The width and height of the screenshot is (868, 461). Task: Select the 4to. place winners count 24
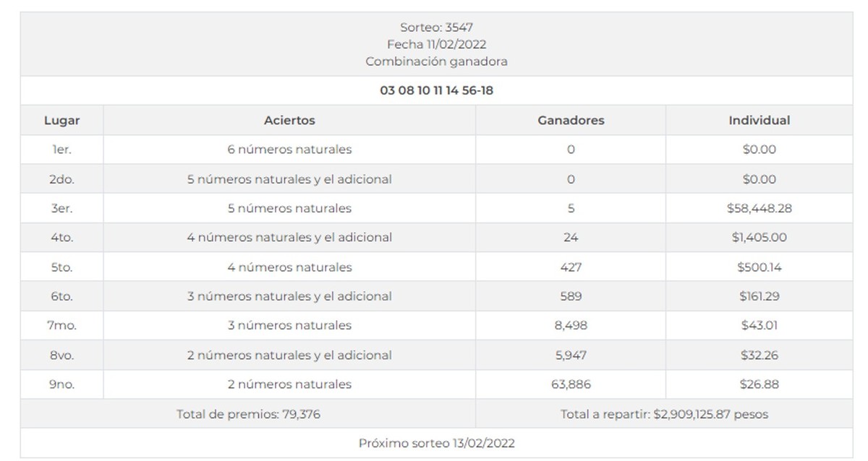click(571, 238)
